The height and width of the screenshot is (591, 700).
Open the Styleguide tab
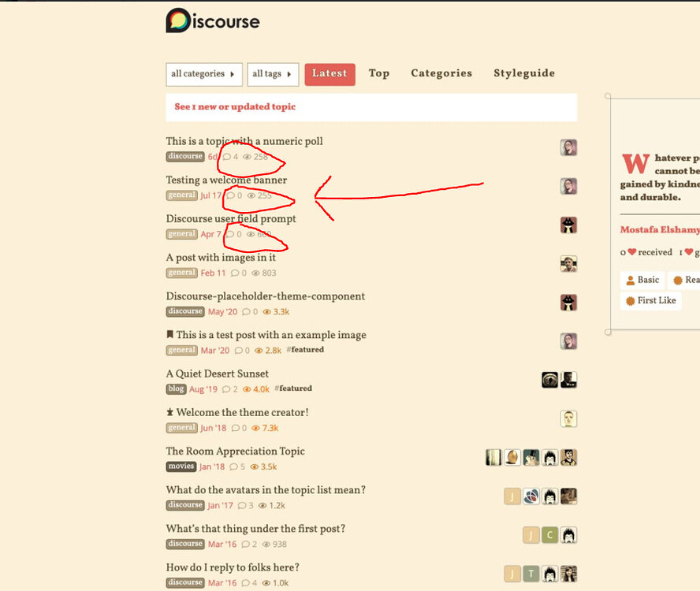point(524,73)
